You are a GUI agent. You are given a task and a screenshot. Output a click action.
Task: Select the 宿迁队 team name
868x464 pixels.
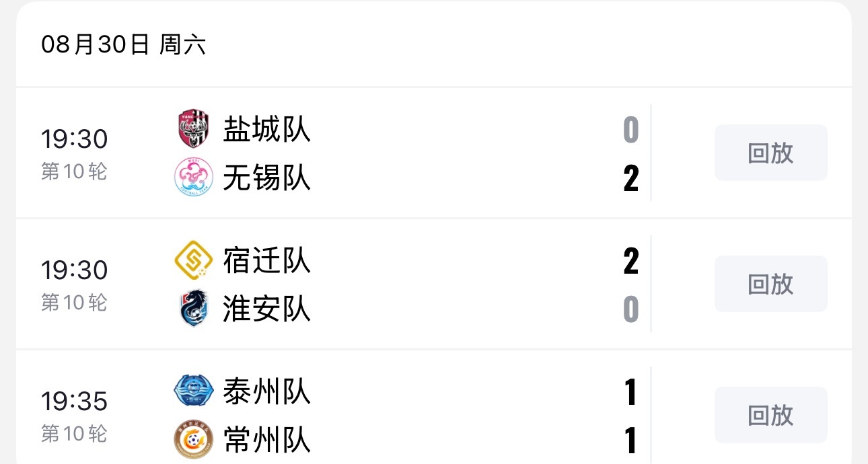tap(267, 260)
